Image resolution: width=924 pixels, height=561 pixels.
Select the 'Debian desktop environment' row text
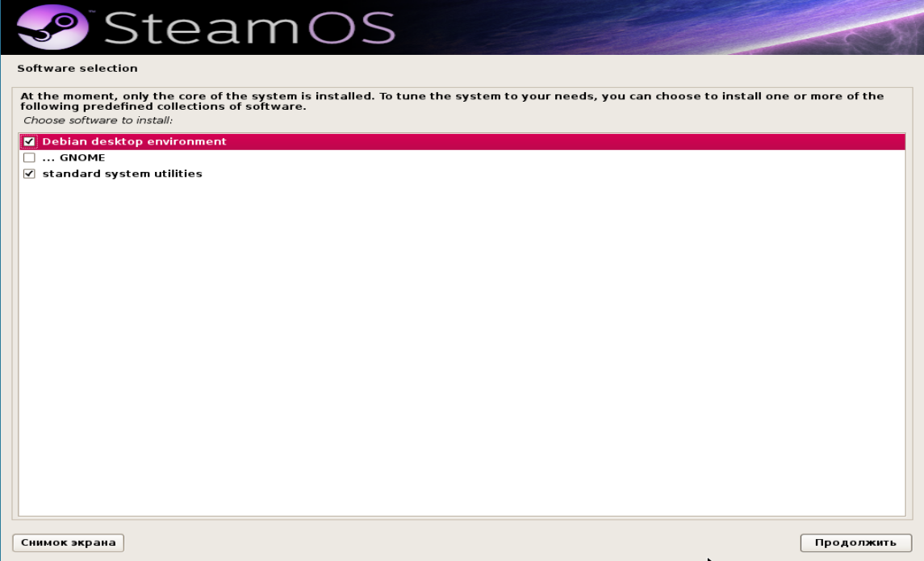point(134,141)
